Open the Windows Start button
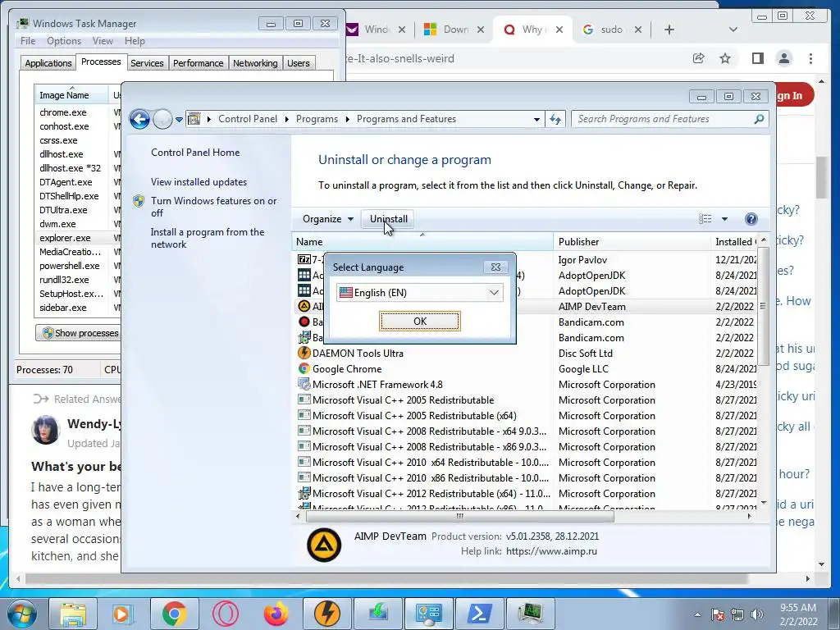This screenshot has height=630, width=840. tap(22, 614)
